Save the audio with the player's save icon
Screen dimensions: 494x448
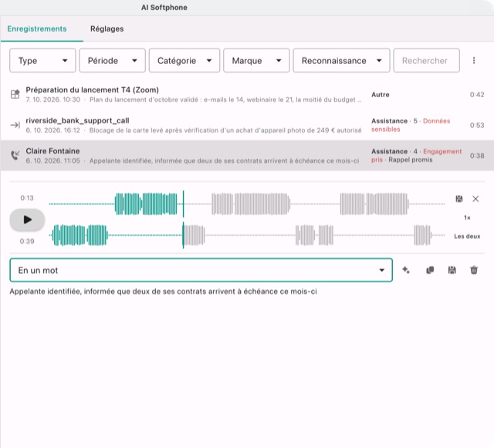(459, 199)
